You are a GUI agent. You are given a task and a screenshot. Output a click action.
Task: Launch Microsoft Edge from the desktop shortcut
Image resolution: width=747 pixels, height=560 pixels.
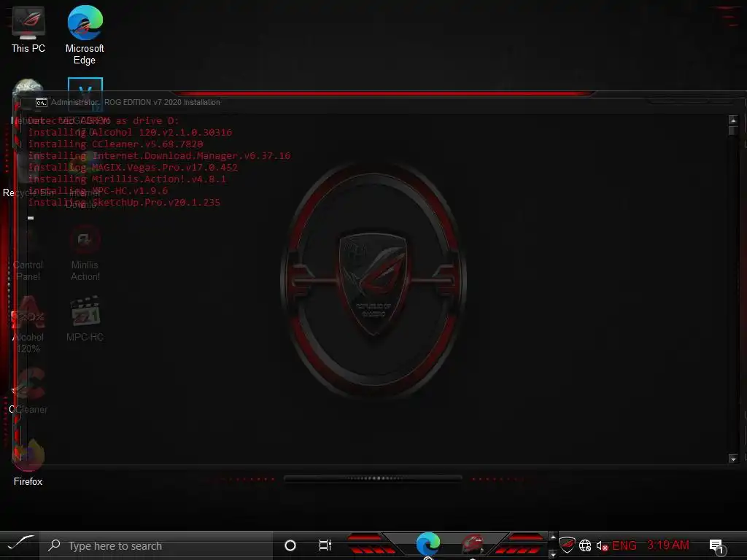pyautogui.click(x=85, y=34)
